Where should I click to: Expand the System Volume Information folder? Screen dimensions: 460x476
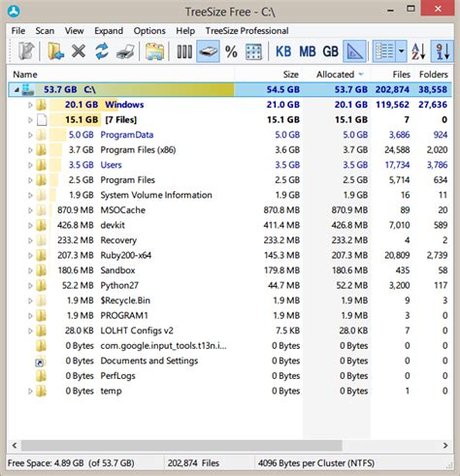[30, 195]
